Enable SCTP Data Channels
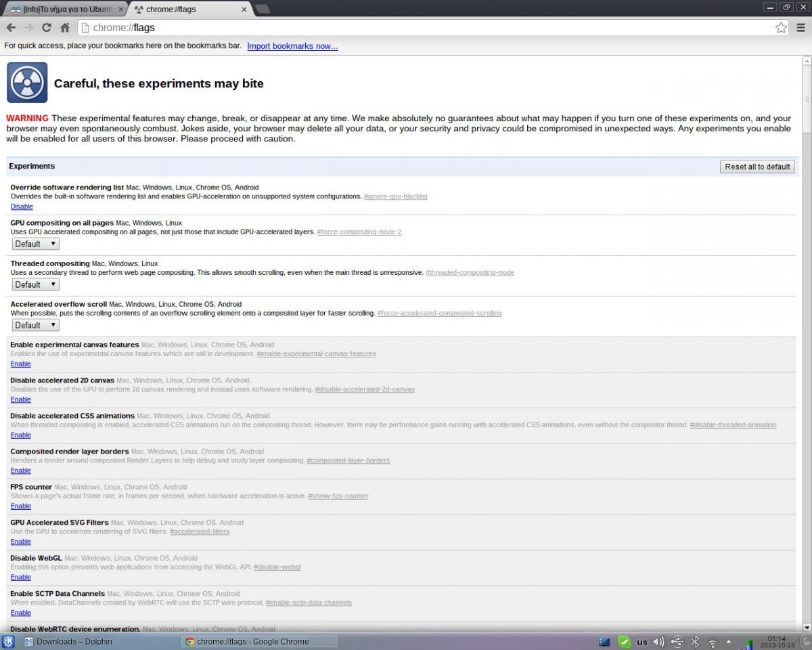 [x=21, y=613]
